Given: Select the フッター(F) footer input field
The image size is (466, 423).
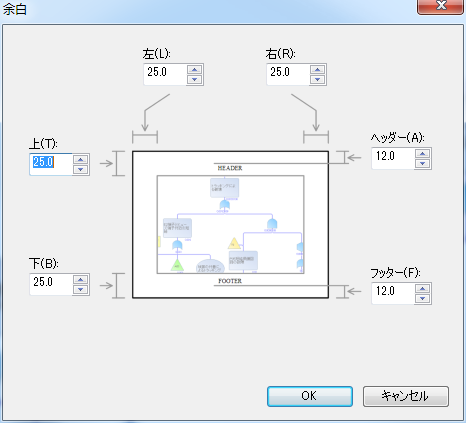Looking at the screenshot, I should point(393,293).
